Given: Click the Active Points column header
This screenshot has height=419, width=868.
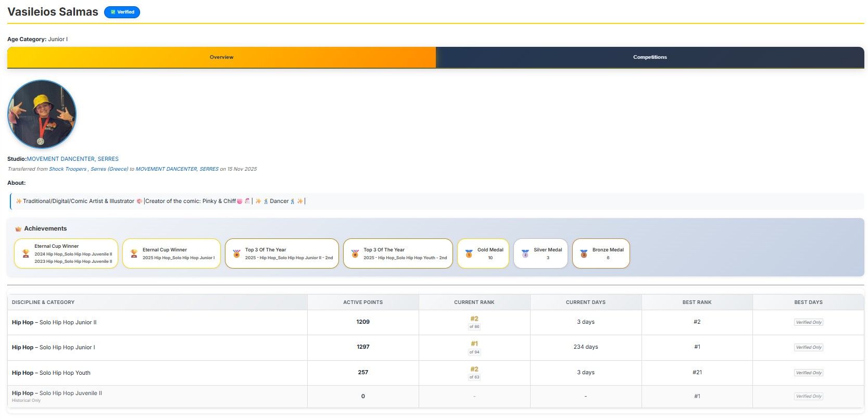Looking at the screenshot, I should coord(362,302).
